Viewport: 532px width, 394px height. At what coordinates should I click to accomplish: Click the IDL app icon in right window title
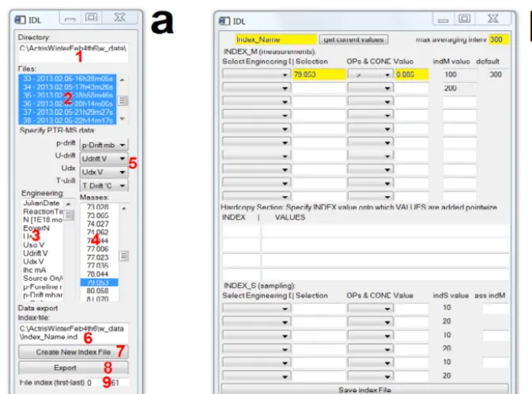pyautogui.click(x=224, y=21)
